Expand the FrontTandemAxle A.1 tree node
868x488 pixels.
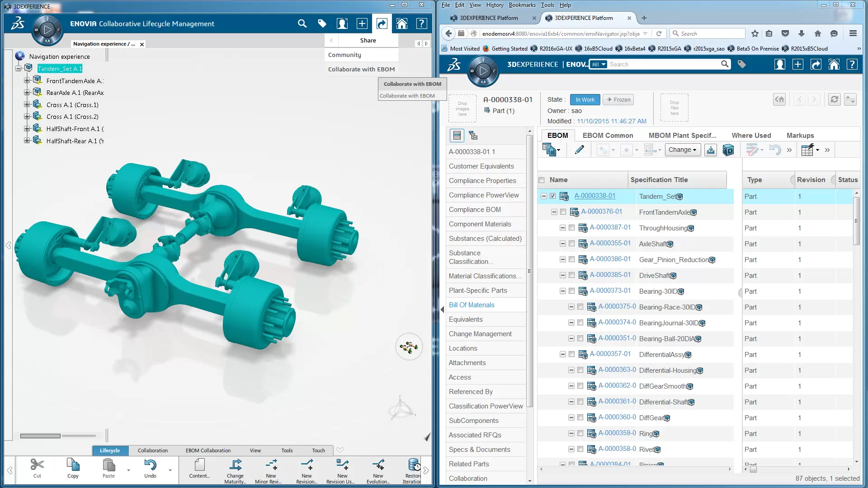[x=27, y=80]
